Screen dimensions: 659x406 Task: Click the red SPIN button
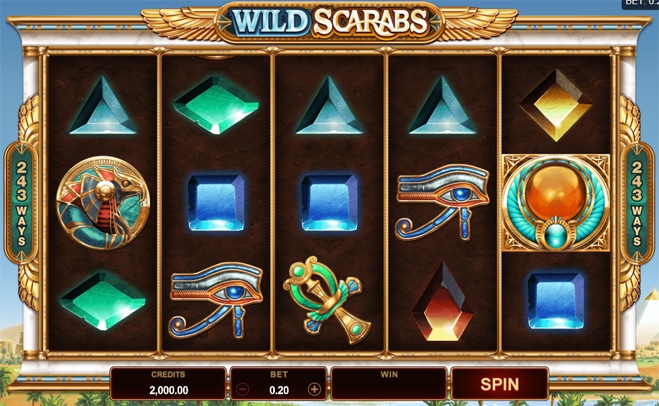500,384
